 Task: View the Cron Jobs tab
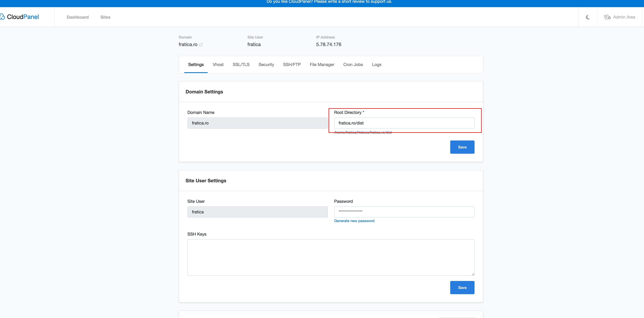point(353,65)
